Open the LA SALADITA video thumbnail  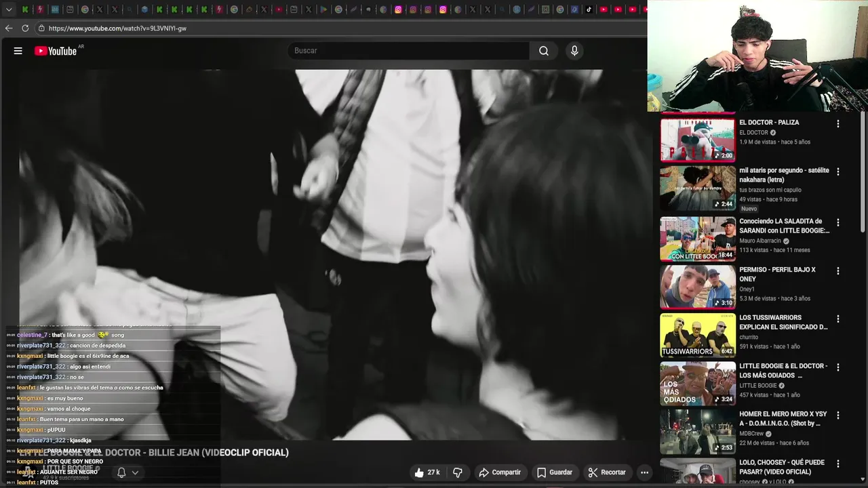[x=698, y=239]
